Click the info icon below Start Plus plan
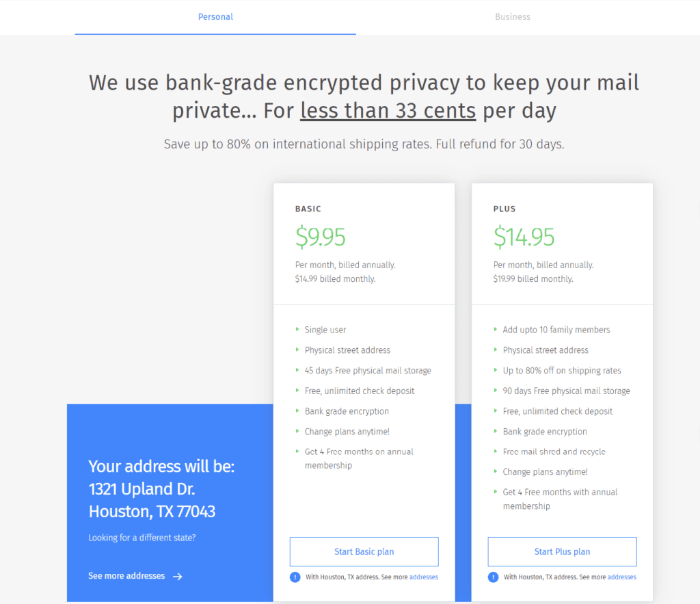 493,577
